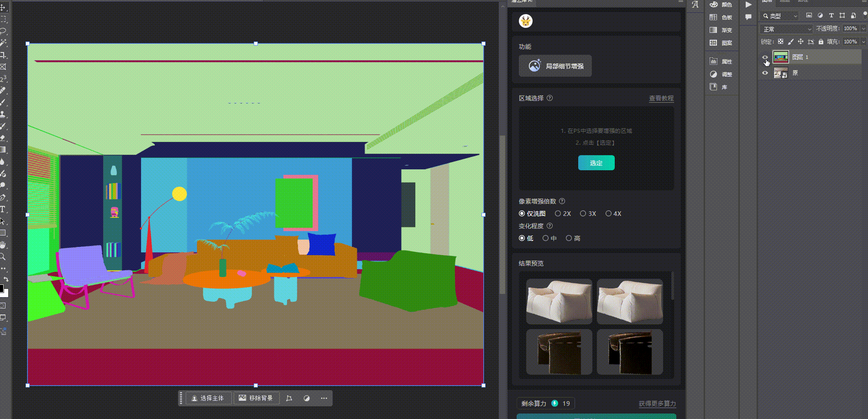Select the 图层 1 layer thumbnail
The width and height of the screenshot is (868, 419).
click(781, 57)
